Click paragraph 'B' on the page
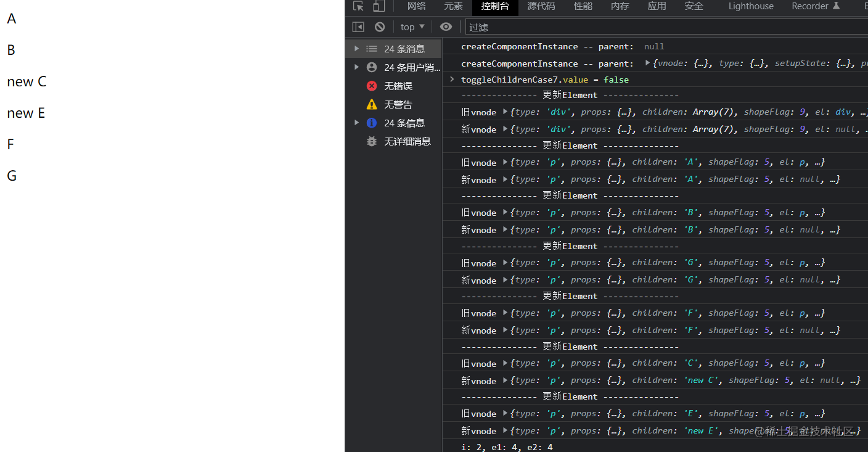The height and width of the screenshot is (452, 868). pos(11,50)
